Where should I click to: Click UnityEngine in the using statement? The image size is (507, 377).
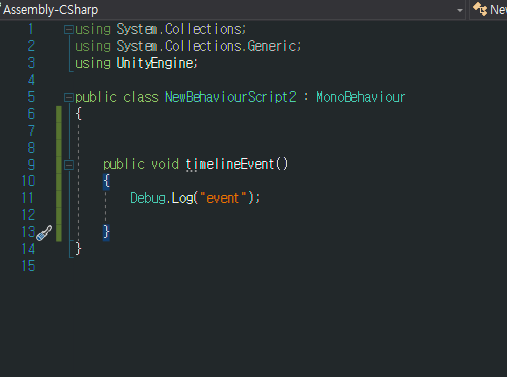click(x=155, y=63)
